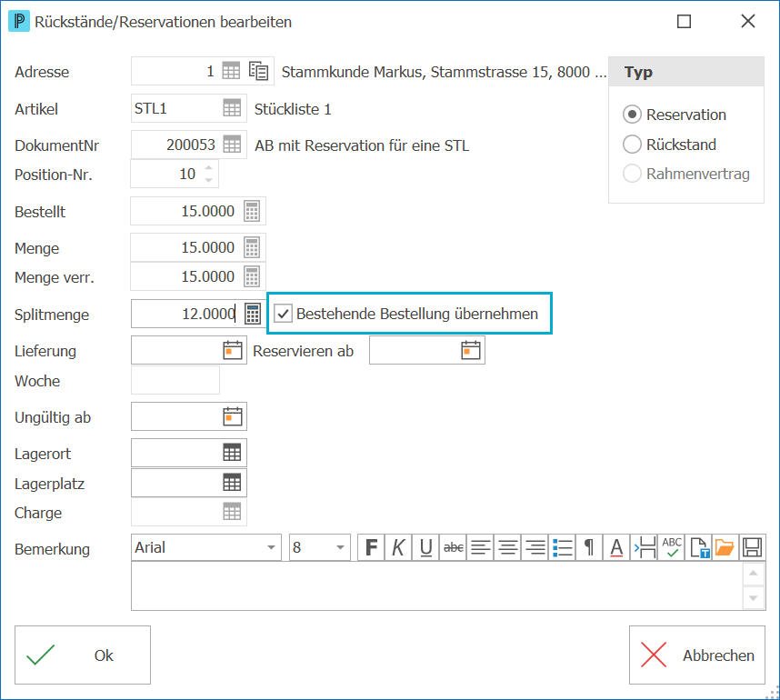The width and height of the screenshot is (780, 700).
Task: Open the Lieferung calendar picker
Action: click(233, 350)
